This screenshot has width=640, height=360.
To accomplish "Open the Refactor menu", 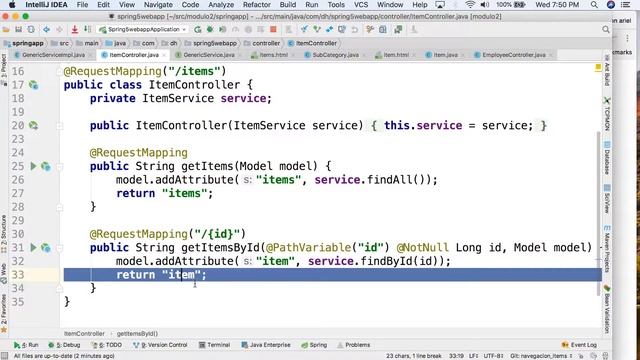I will click(256, 5).
